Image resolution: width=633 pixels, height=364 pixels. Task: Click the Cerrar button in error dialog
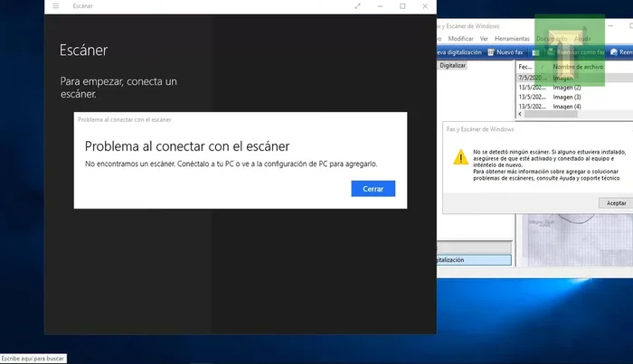(373, 189)
